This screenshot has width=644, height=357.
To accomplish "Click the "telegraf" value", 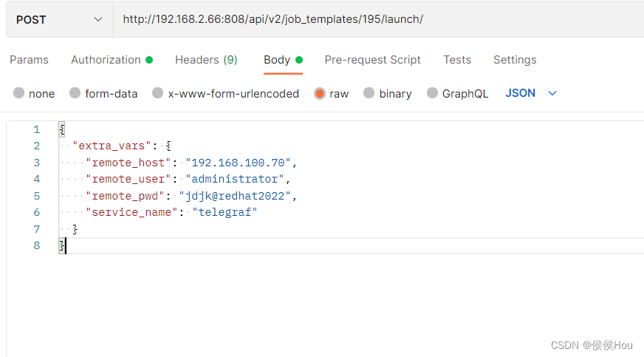I will [225, 212].
